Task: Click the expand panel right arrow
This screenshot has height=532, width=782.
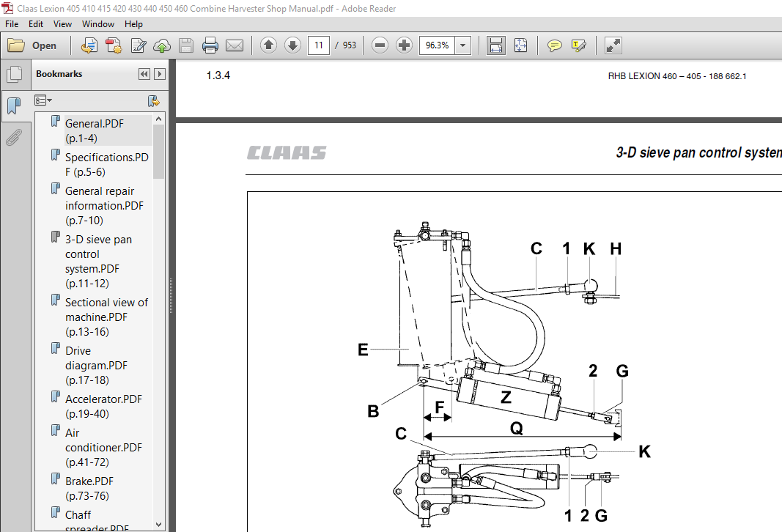Action: [160, 74]
